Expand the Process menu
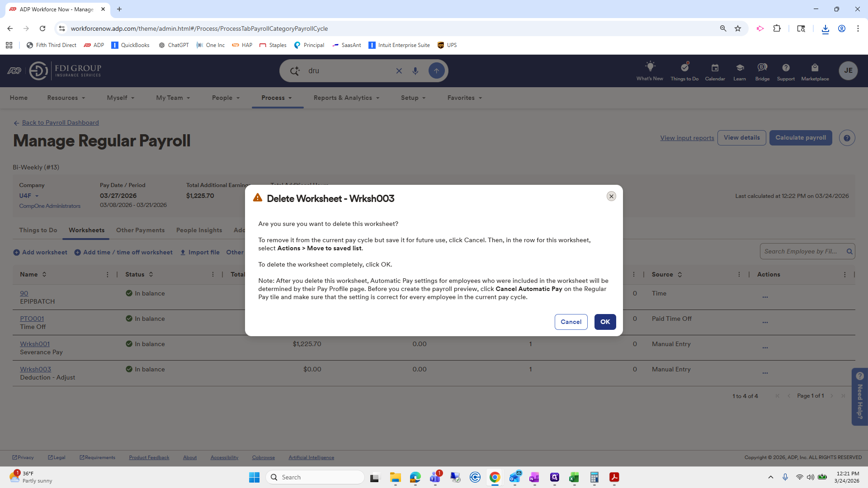 pos(277,98)
